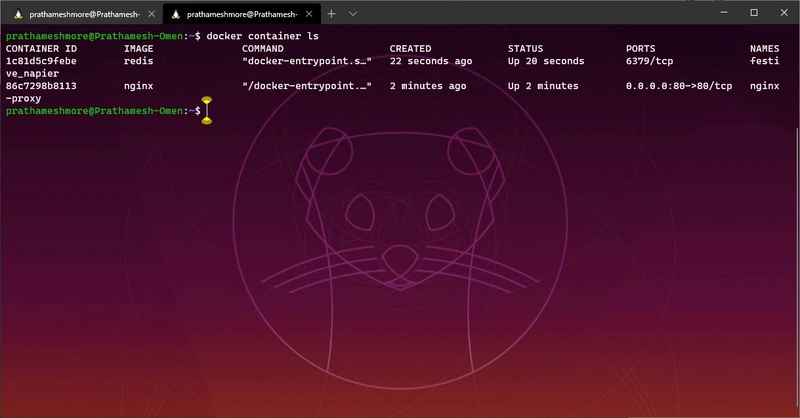Close the first terminal tab
The width and height of the screenshot is (800, 418).
pos(151,14)
